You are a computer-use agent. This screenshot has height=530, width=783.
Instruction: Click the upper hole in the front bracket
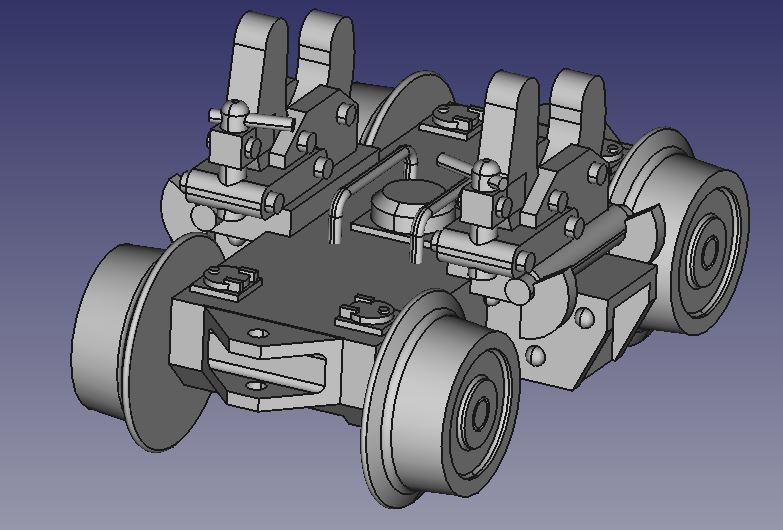pos(261,331)
